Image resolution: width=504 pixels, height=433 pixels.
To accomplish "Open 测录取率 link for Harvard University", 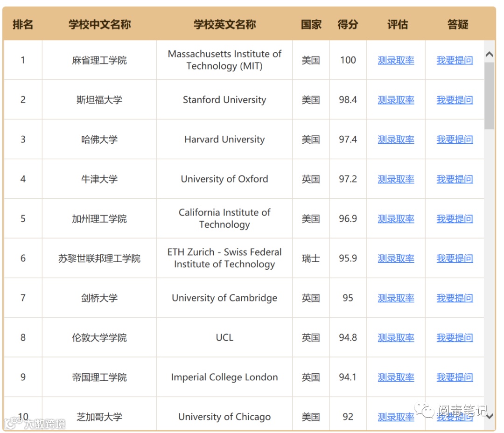I will point(396,140).
